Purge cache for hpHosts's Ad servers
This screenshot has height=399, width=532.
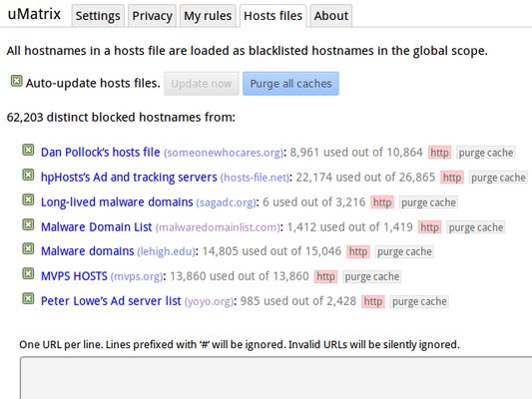point(498,178)
